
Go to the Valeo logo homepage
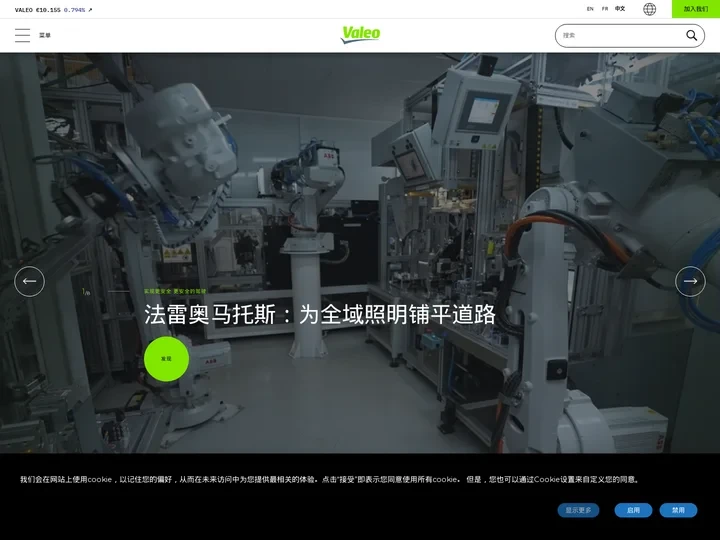pos(360,35)
